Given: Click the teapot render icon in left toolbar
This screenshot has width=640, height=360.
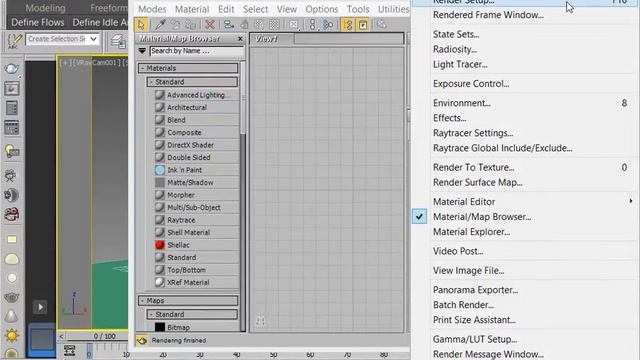Looking at the screenshot, I should [x=11, y=69].
